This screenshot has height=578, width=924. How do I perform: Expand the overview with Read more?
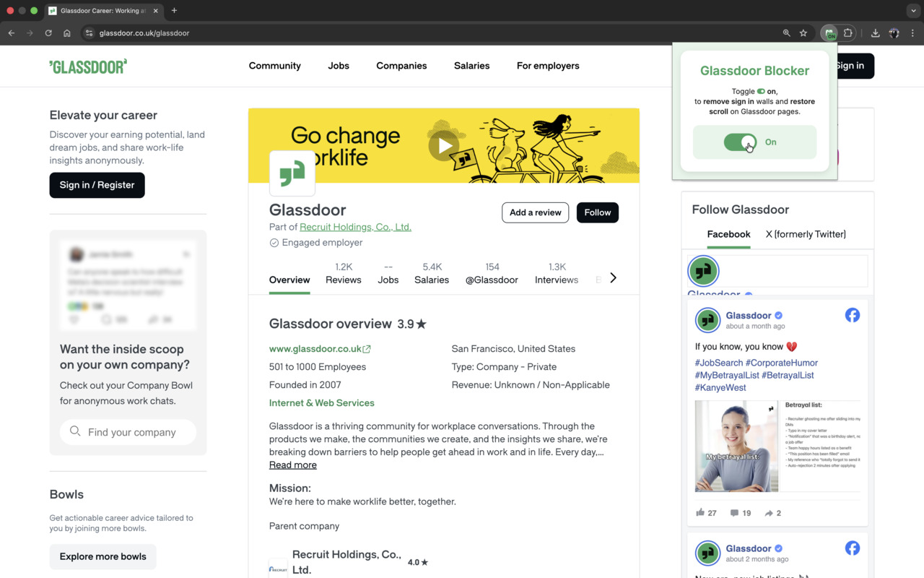tap(293, 465)
